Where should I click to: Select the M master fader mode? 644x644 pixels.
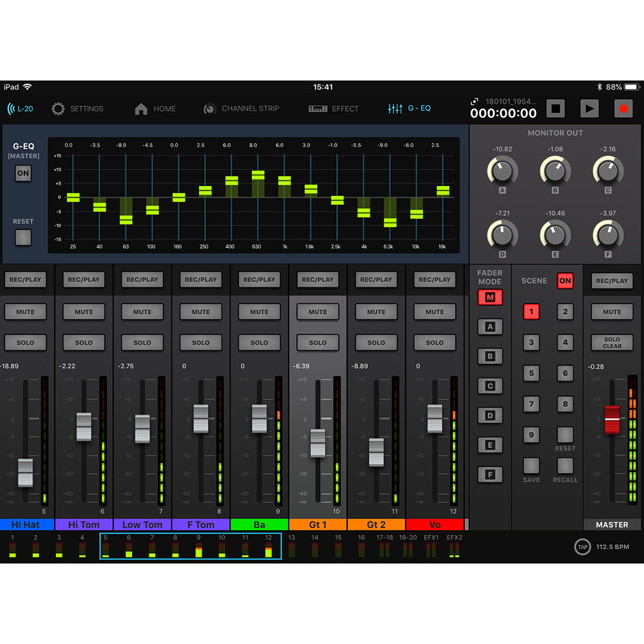(490, 298)
